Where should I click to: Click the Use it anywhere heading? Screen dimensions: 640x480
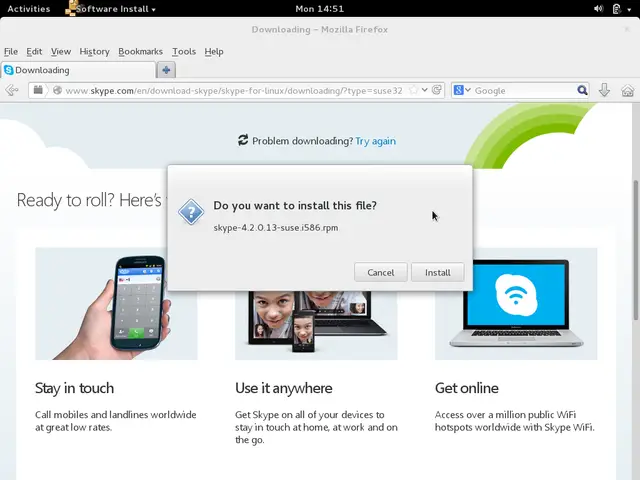point(284,388)
